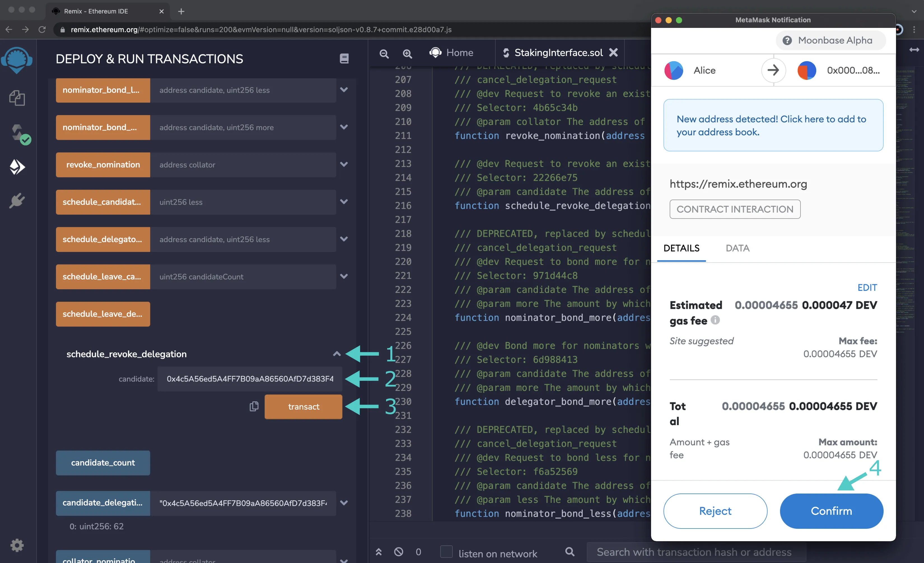Click the Remix logo icon in the sidebar

pyautogui.click(x=17, y=60)
